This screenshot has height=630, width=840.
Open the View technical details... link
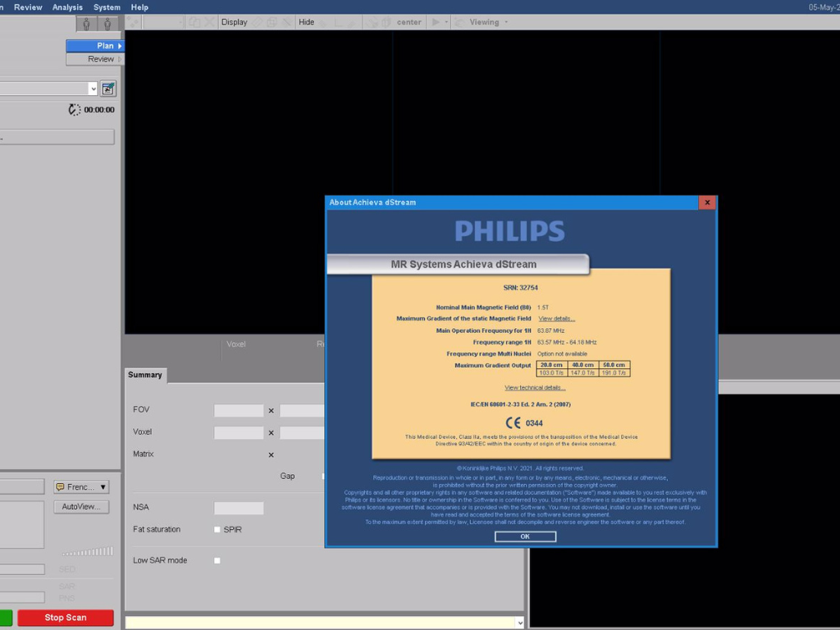(x=535, y=387)
